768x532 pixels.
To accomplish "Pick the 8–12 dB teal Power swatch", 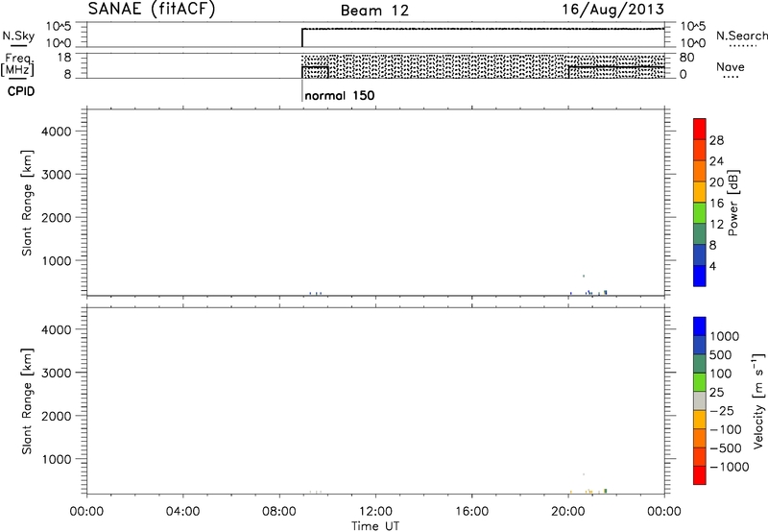I will [700, 233].
